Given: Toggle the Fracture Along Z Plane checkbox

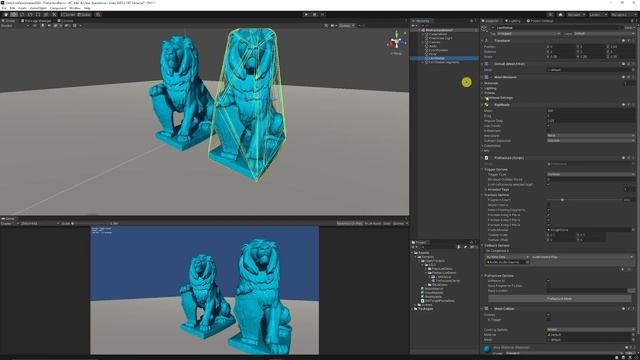Looking at the screenshot, I should (549, 225).
